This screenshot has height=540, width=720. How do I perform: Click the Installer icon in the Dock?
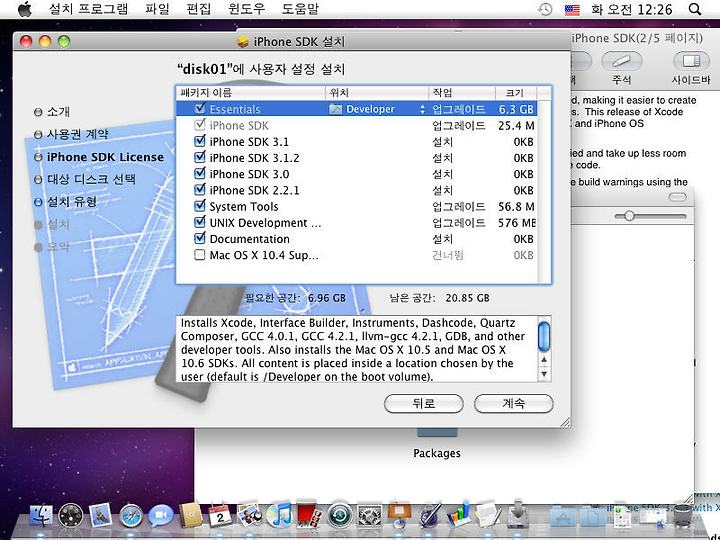tap(518, 514)
